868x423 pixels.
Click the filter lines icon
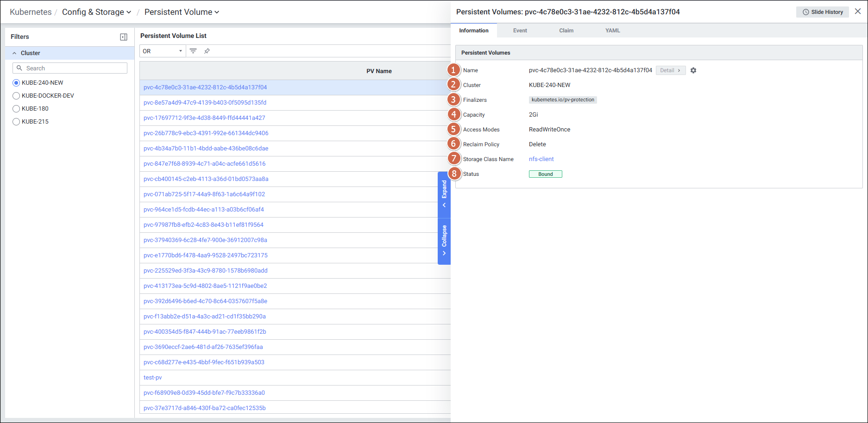click(x=193, y=51)
